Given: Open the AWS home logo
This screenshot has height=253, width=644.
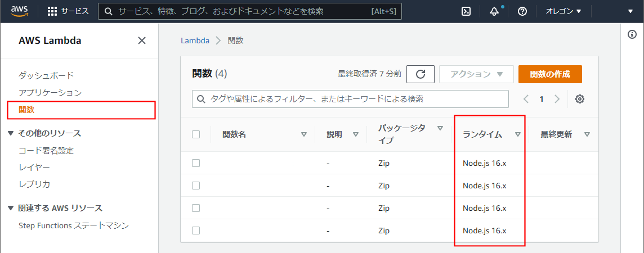Looking at the screenshot, I should pyautogui.click(x=19, y=11).
